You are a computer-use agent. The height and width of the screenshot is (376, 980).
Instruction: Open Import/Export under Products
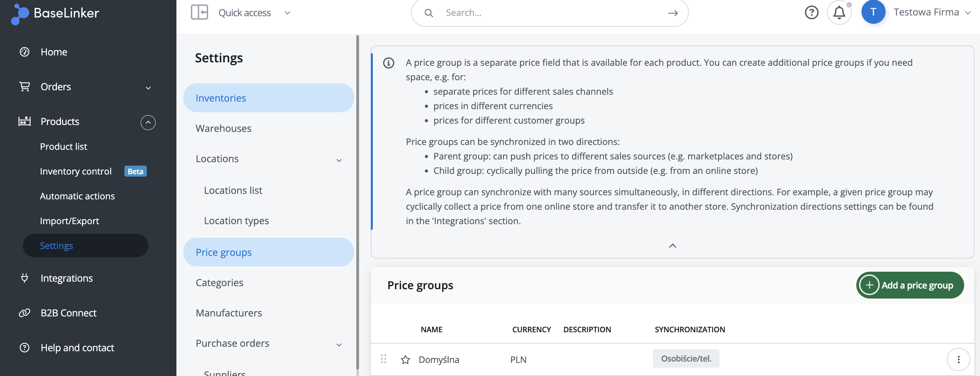click(69, 221)
